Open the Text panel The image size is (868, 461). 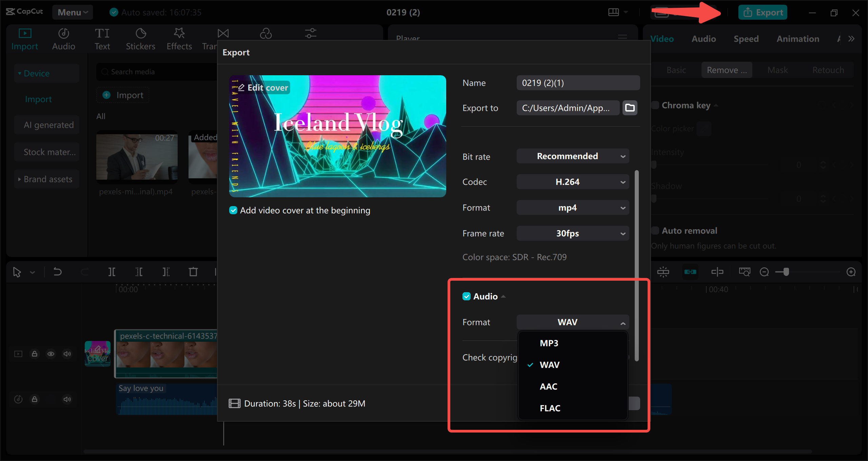tap(102, 38)
